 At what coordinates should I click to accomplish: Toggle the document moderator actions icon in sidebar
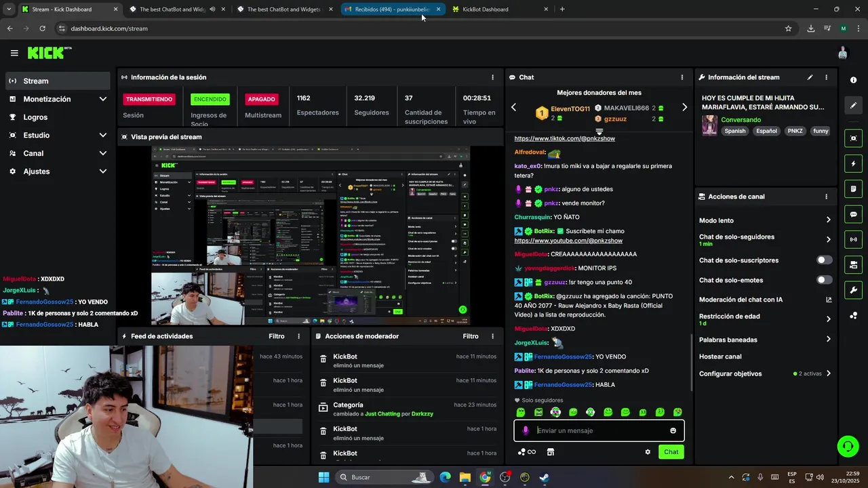click(x=853, y=188)
